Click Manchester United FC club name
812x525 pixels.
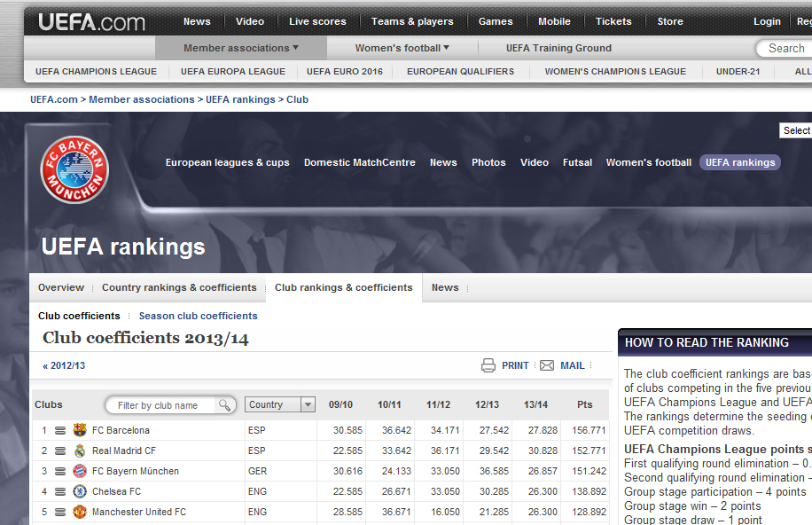pyautogui.click(x=139, y=512)
